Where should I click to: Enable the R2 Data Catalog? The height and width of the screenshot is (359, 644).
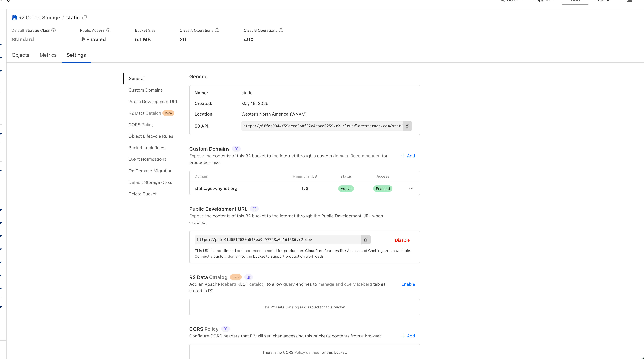tap(408, 284)
